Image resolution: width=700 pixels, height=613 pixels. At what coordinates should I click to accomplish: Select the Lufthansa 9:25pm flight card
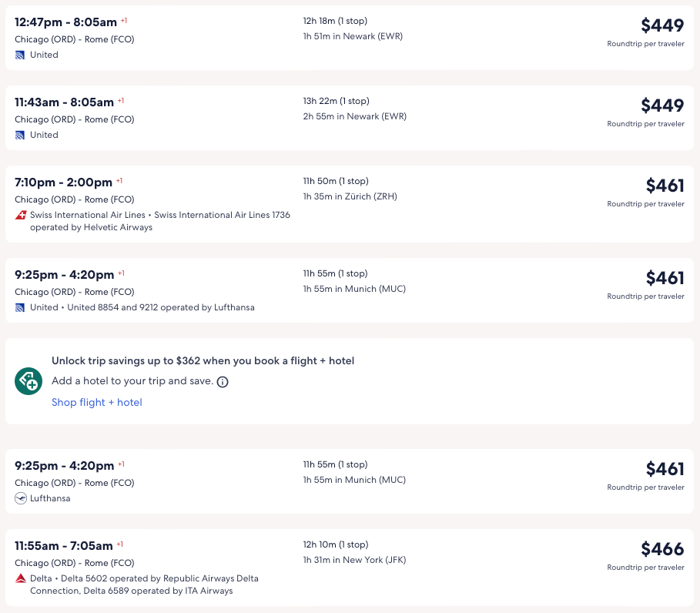[65, 466]
